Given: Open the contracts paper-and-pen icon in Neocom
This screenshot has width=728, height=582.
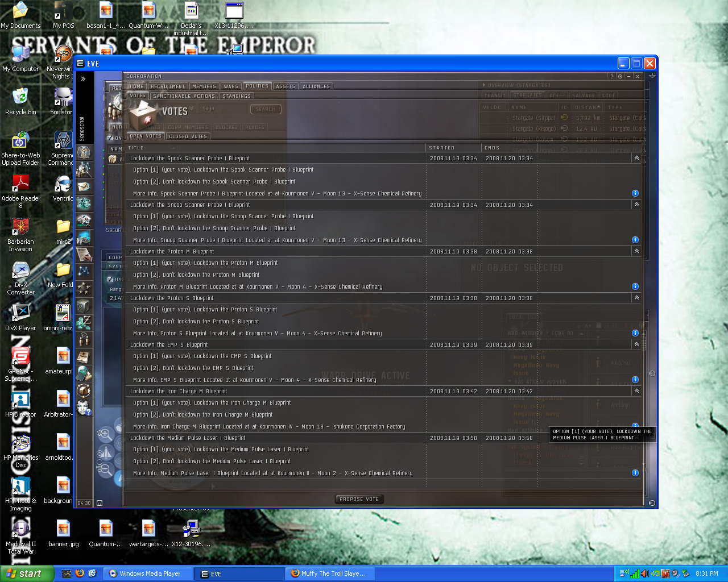Looking at the screenshot, I should coord(84,254).
